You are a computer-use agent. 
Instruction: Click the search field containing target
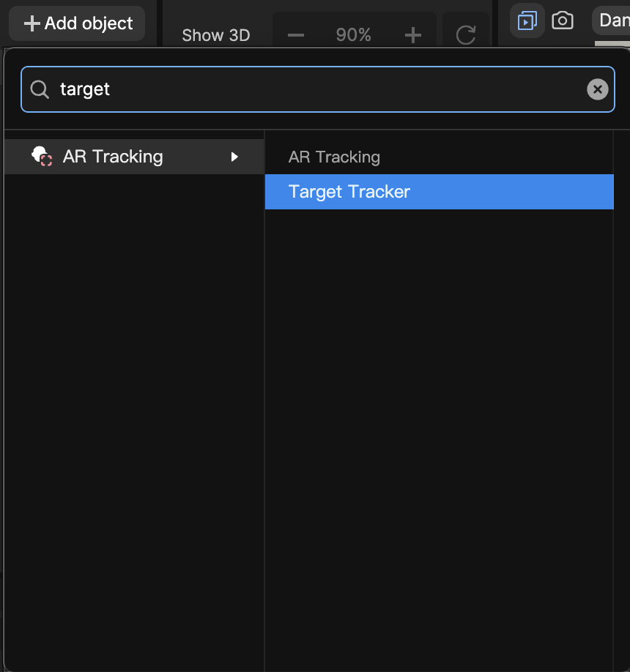click(318, 89)
